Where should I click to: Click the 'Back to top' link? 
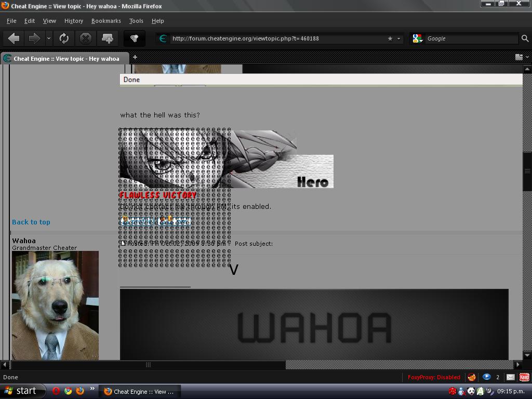[x=31, y=222]
